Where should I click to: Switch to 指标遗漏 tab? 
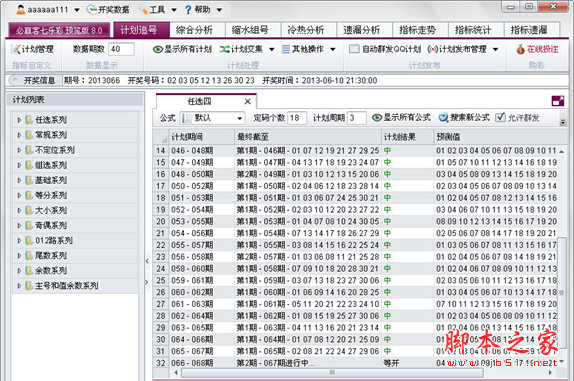click(x=532, y=30)
